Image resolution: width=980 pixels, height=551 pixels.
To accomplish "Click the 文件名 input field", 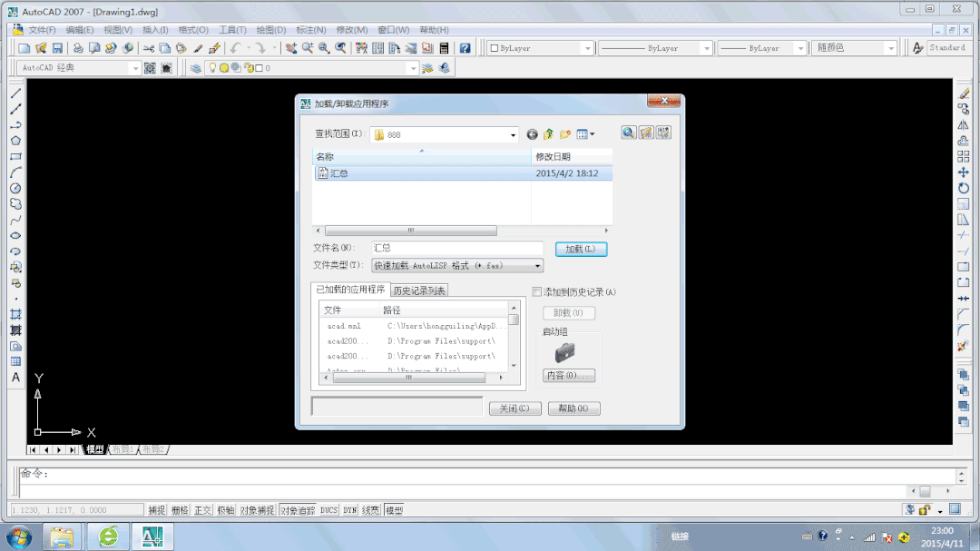I will click(456, 249).
